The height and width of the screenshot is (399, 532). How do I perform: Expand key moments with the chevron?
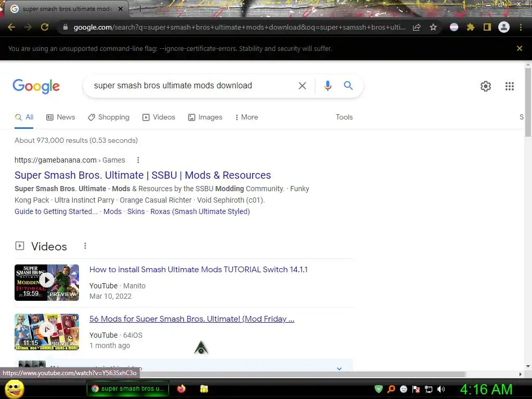(339, 368)
